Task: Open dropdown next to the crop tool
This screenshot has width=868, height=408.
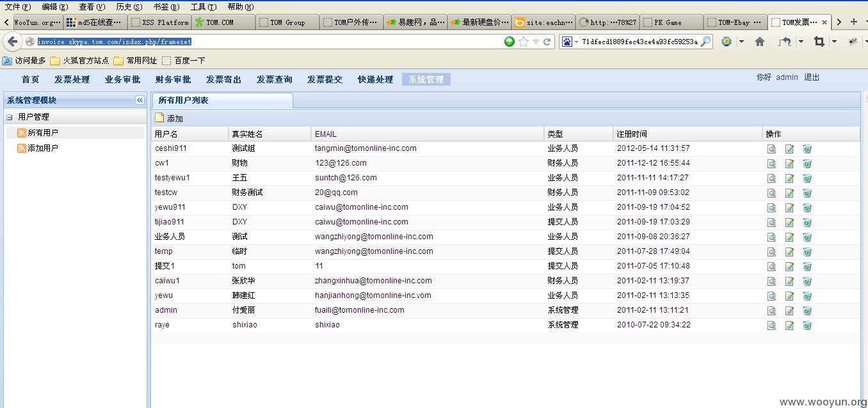Action: click(833, 42)
